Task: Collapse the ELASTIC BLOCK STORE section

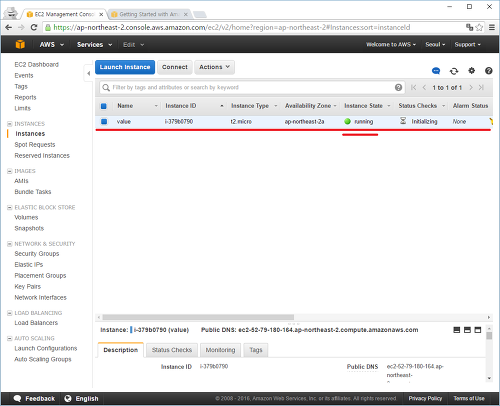Action: click(x=9, y=208)
